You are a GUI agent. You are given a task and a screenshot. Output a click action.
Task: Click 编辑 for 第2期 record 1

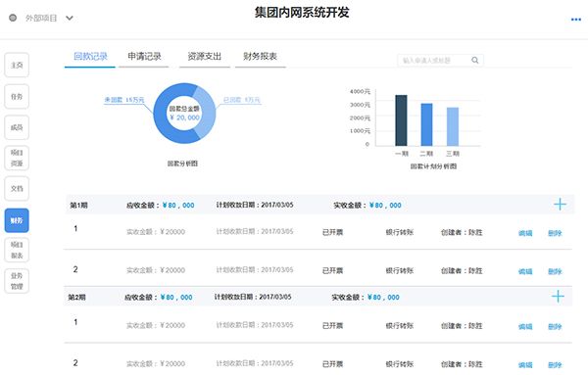(x=525, y=326)
